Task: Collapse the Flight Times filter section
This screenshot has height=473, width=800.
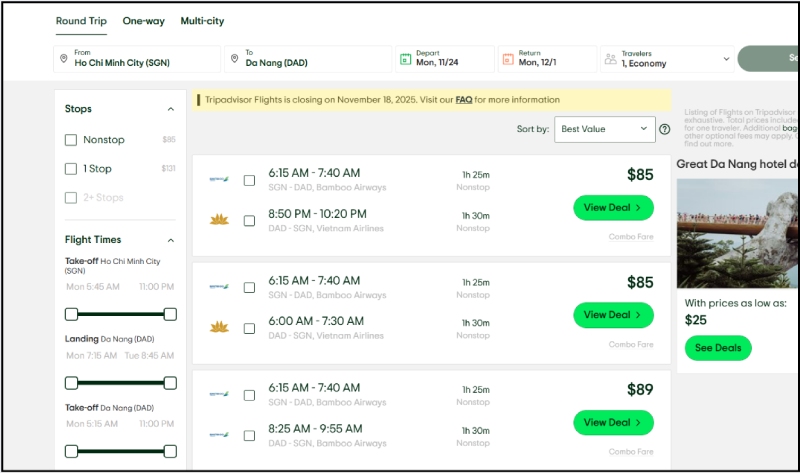Action: [x=171, y=240]
